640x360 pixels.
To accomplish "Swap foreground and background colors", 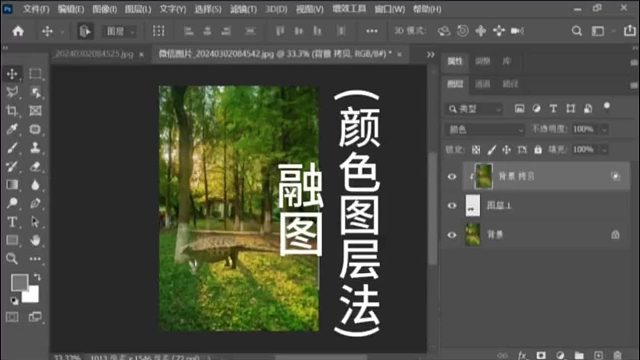I will point(37,277).
